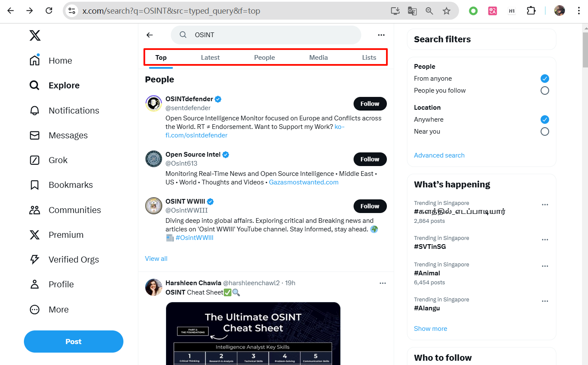Image resolution: width=588 pixels, height=365 pixels.
Task: Click the OSINT search input field
Action: [x=273, y=35]
